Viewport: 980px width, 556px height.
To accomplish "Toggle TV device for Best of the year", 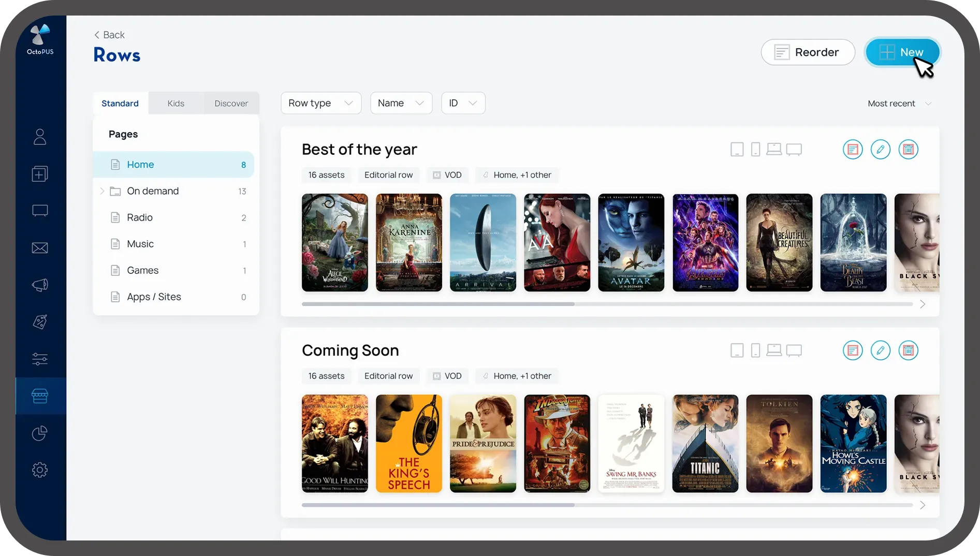I will 794,150.
